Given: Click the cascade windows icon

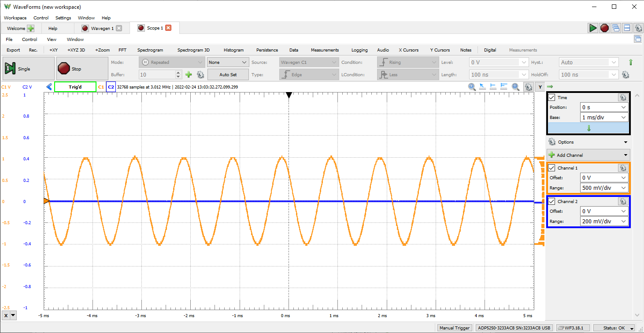Looking at the screenshot, I should [616, 28].
